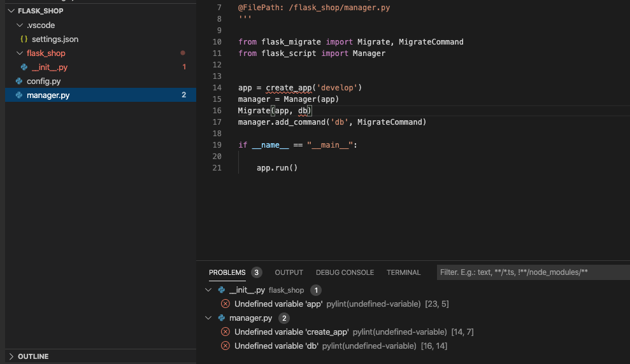This screenshot has width=630, height=364.
Task: Click Python icon next to __init__.py in explorer
Action: tap(24, 67)
